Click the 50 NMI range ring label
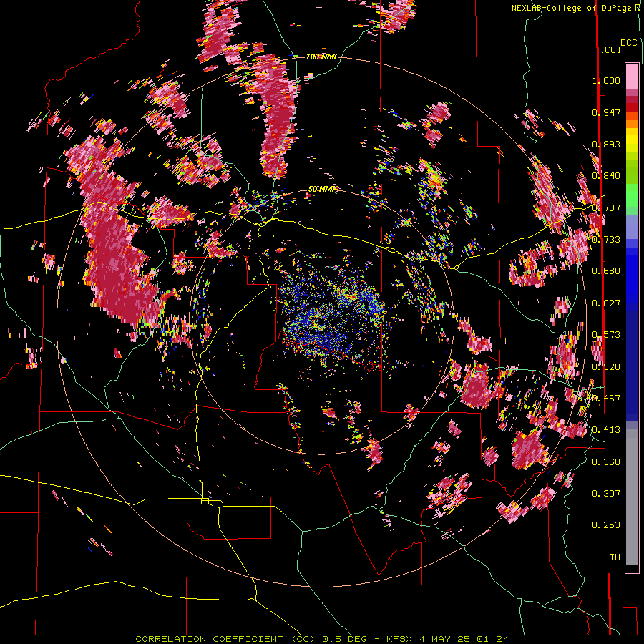The height and width of the screenshot is (644, 644). [x=322, y=189]
